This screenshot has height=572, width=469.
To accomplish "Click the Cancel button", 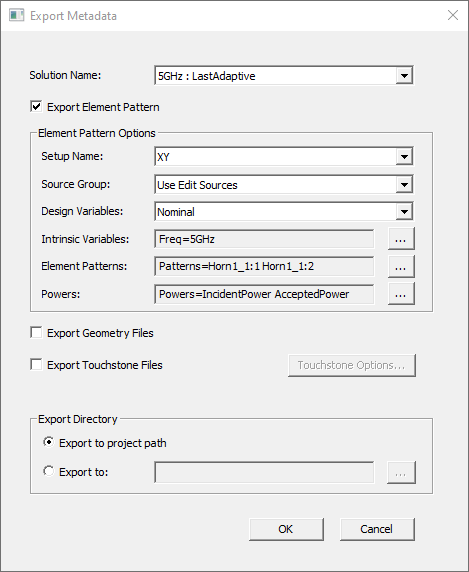I will click(377, 529).
